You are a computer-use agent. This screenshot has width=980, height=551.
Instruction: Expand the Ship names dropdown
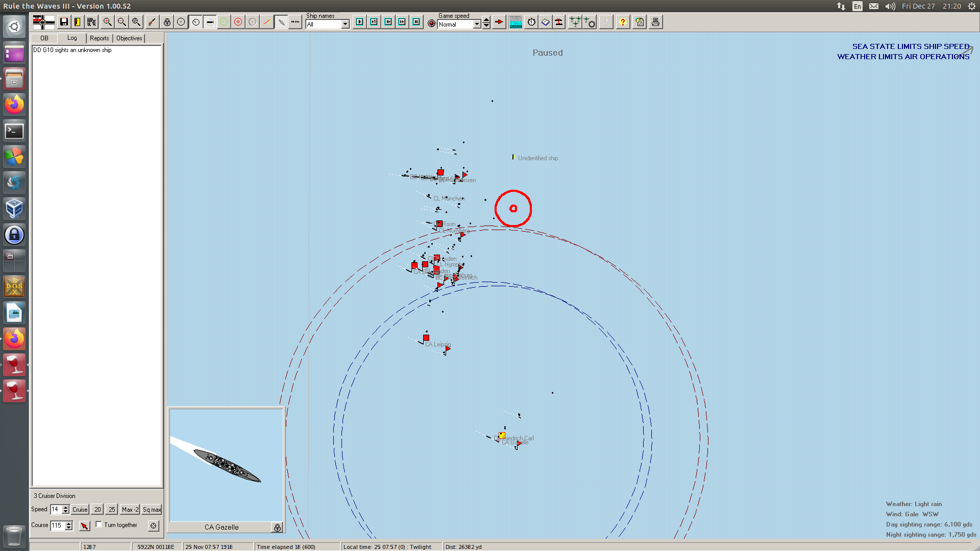click(x=345, y=24)
